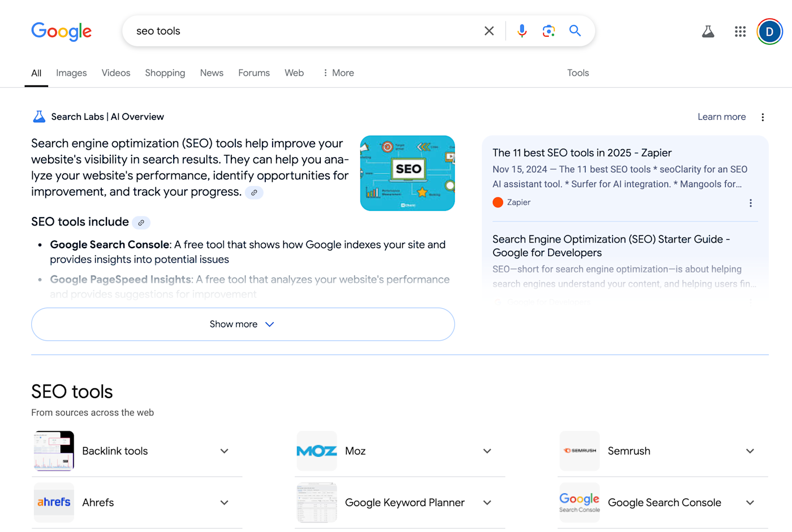
Task: Start voice search with the microphone icon
Action: tap(522, 31)
